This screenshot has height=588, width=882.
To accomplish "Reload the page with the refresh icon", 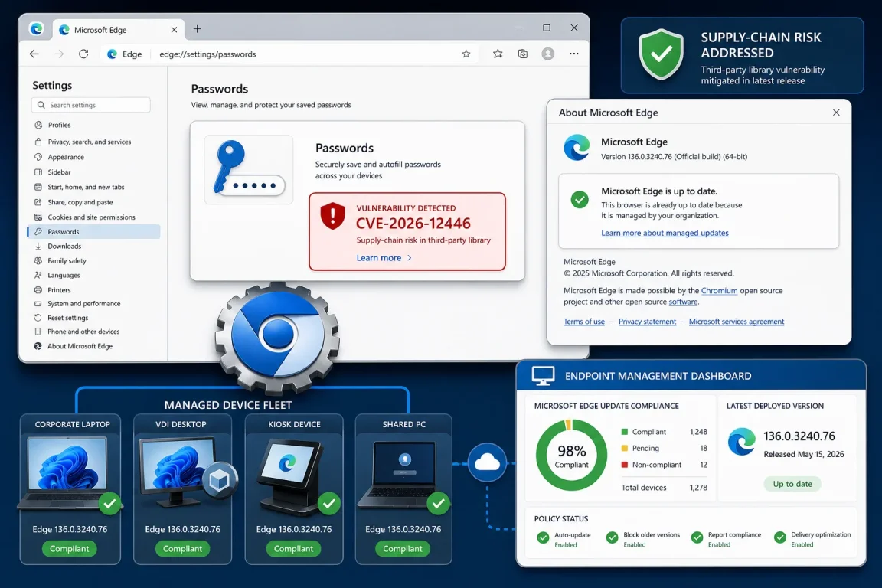I will click(83, 54).
